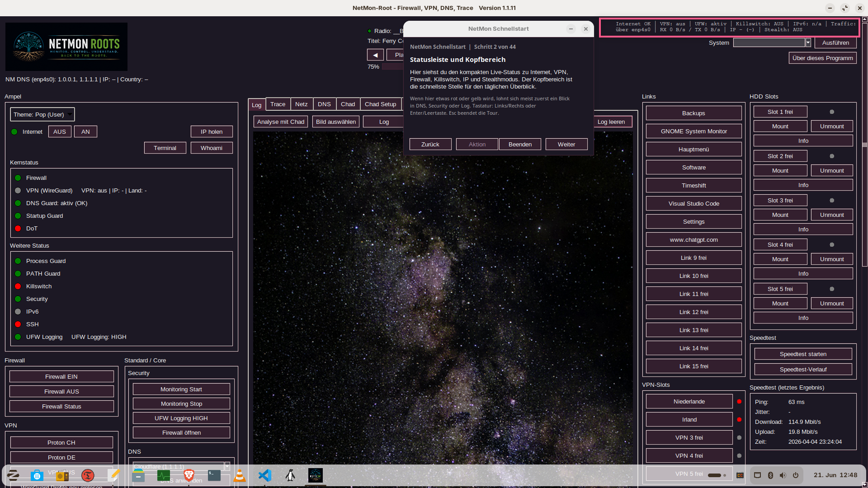
Task: Expand the Cloudflare DNS dropdown arrow
Action: pos(227,466)
